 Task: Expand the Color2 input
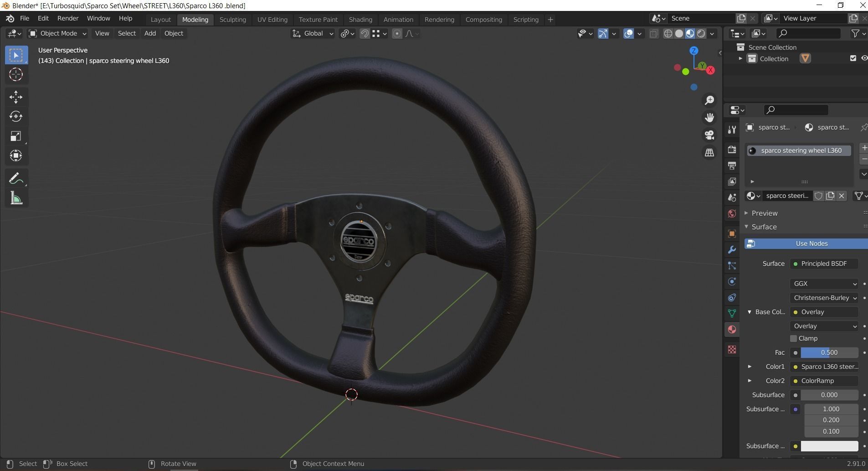[750, 381]
